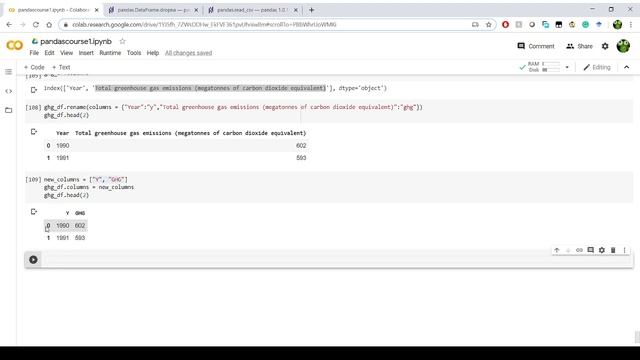Close the pandas.read_csv tab

pos(296,10)
